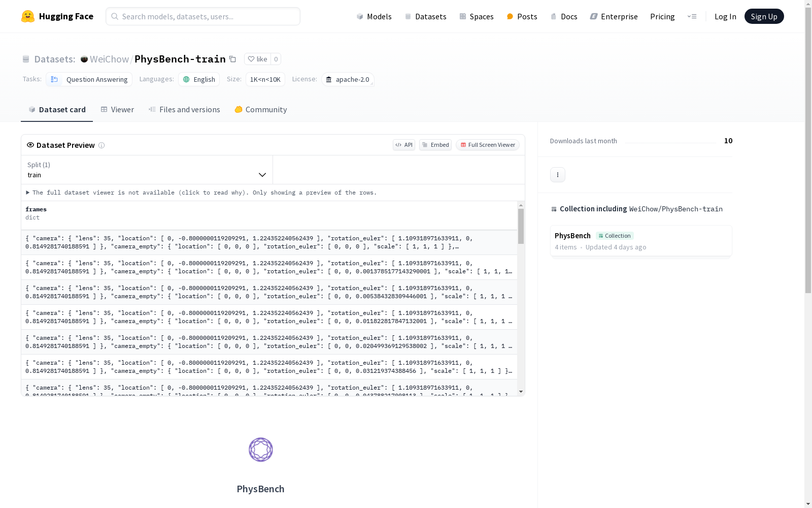Click the preview table scrollbar thumb
The width and height of the screenshot is (812, 508).
point(521,226)
